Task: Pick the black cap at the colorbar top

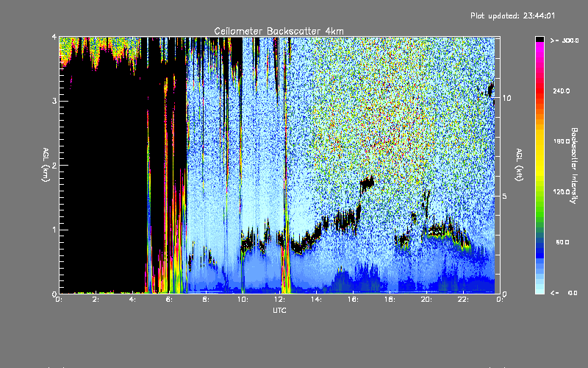Action: [539, 39]
